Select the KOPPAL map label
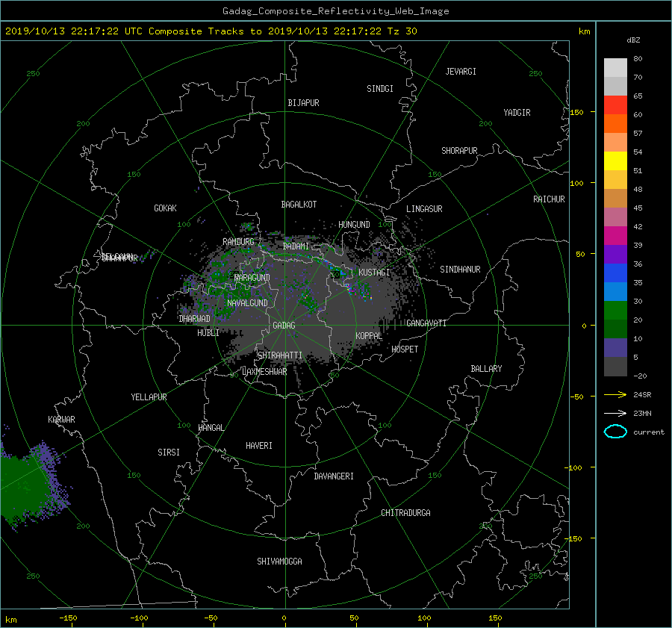672x628 pixels. click(369, 336)
